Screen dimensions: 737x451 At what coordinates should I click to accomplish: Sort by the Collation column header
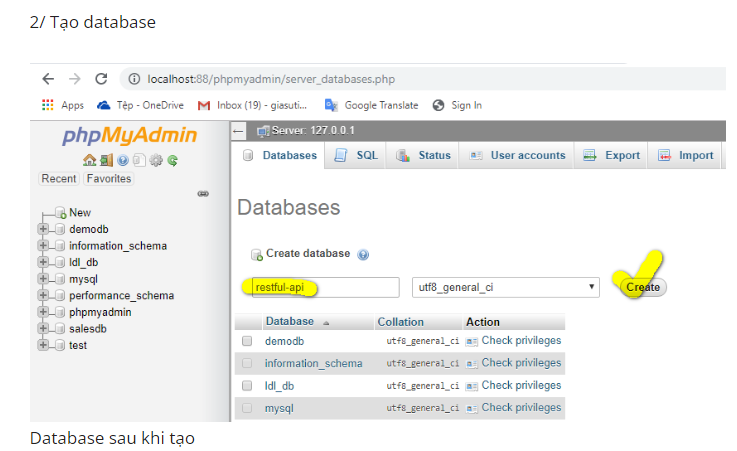400,322
